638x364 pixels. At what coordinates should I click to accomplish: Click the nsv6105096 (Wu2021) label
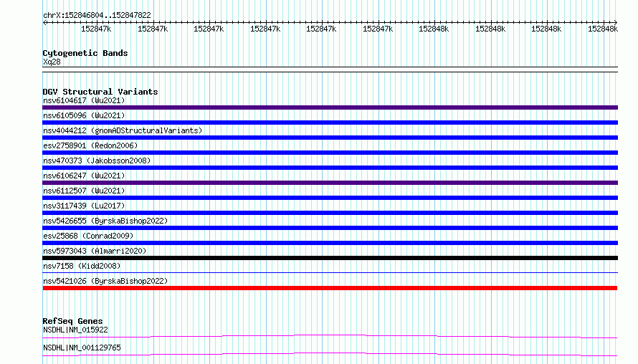84,115
